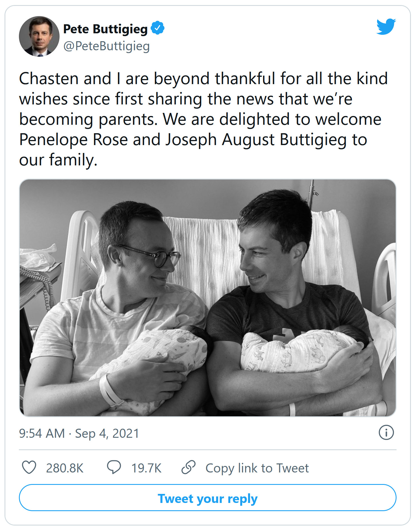Open the Pete Buttigieg display name

[x=105, y=29]
